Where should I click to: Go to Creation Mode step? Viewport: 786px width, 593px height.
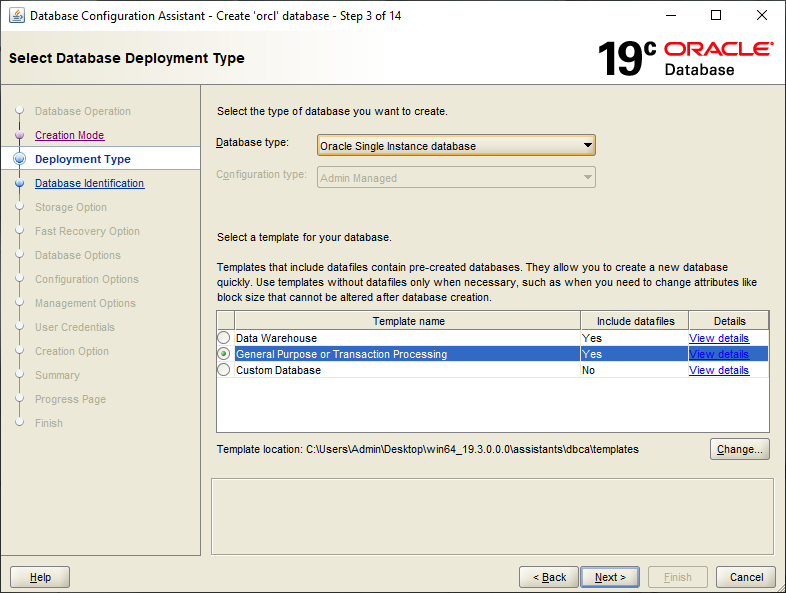pos(69,135)
